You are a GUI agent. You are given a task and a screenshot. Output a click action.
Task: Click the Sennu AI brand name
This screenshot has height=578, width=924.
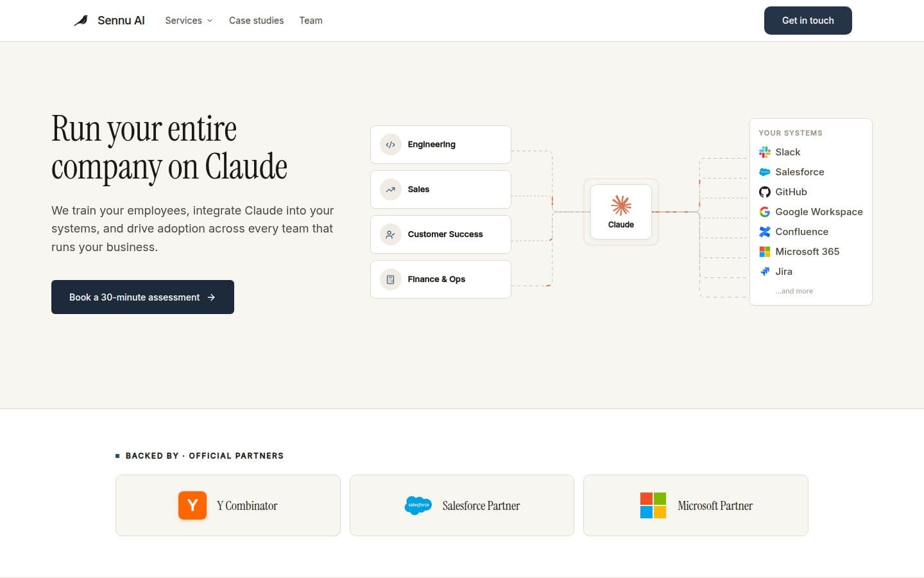(x=121, y=21)
